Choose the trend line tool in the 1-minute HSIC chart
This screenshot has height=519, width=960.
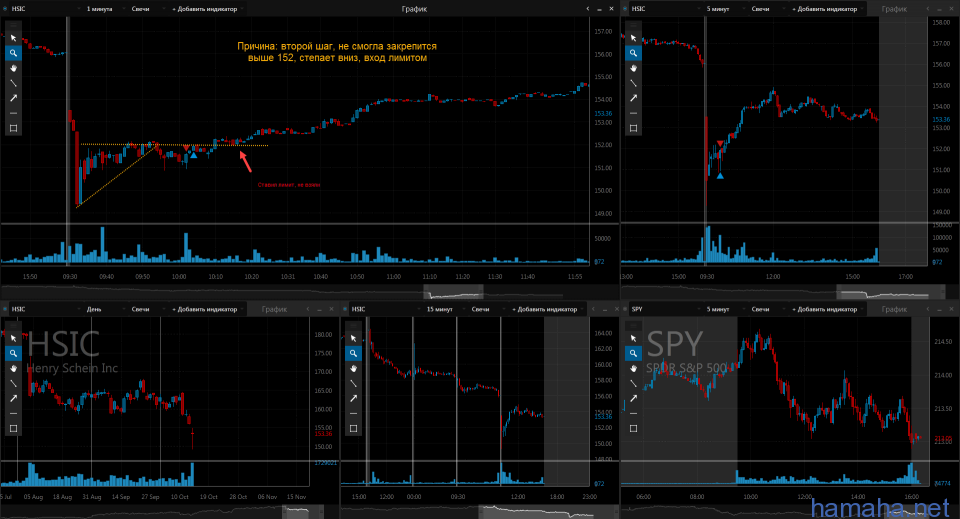13,83
